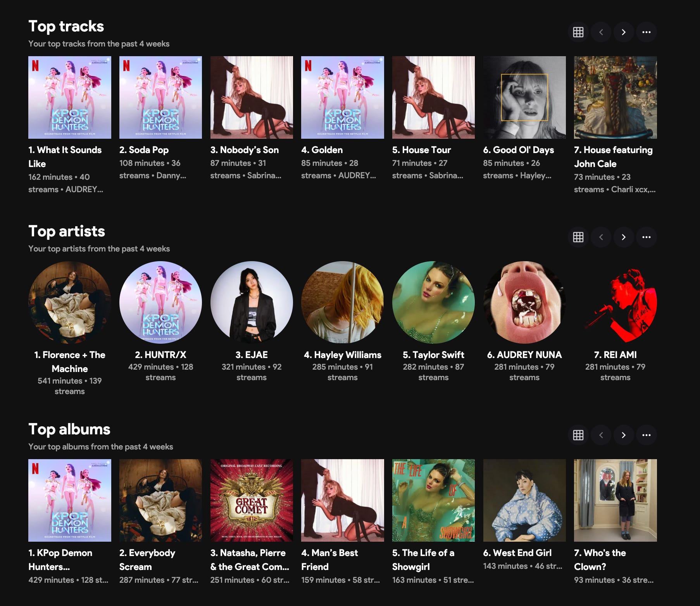Click the '6. Good Ol' Days' title
The width and height of the screenshot is (700, 606).
pos(519,150)
